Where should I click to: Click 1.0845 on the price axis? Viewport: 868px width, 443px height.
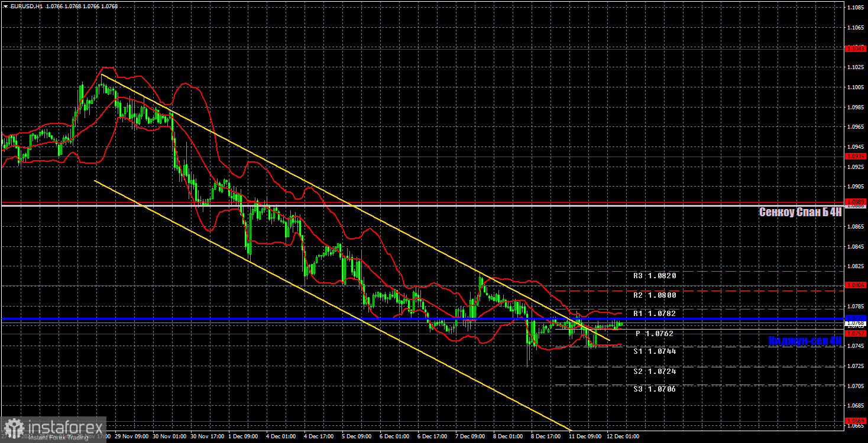pyautogui.click(x=856, y=247)
